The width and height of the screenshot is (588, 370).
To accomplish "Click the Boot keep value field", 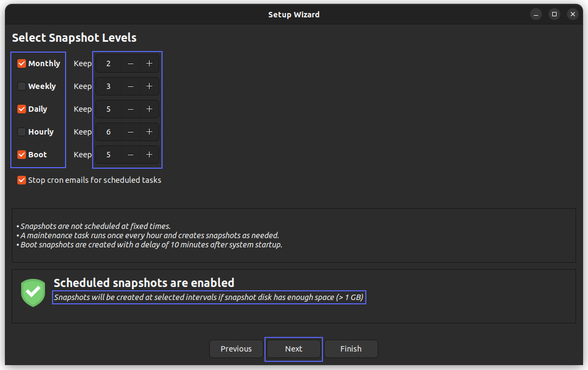I will (108, 155).
